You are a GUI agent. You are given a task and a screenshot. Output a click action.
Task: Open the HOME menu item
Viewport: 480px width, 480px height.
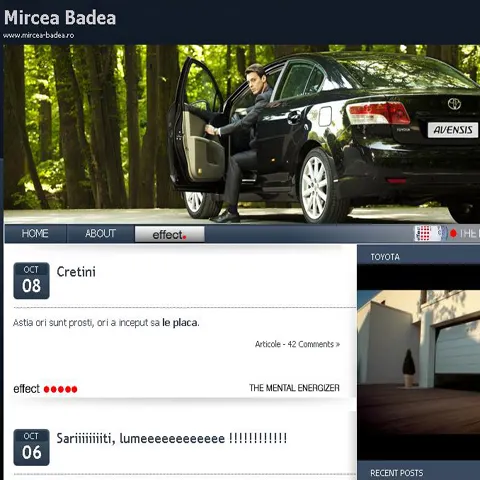tap(35, 233)
